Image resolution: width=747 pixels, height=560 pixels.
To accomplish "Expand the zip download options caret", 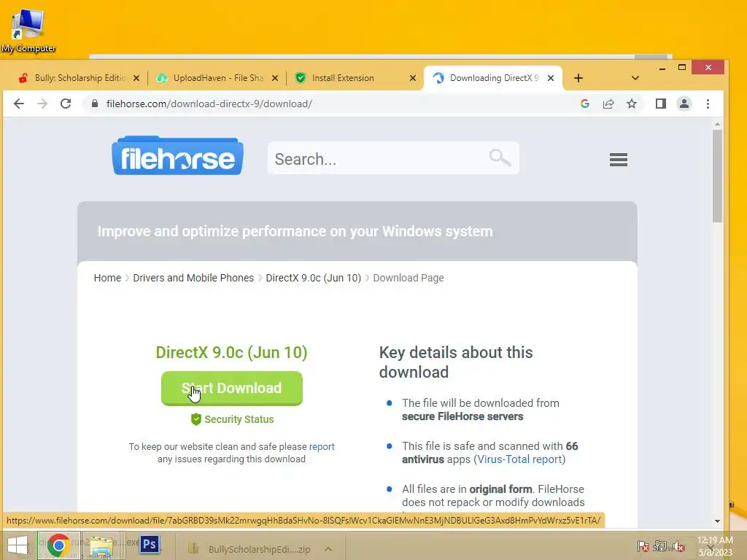I will point(328,549).
